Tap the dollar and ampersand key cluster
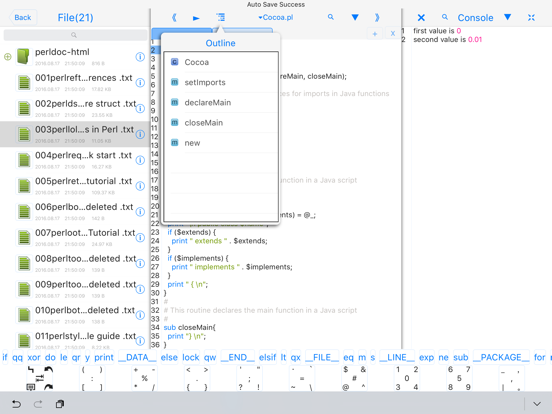 click(x=354, y=378)
